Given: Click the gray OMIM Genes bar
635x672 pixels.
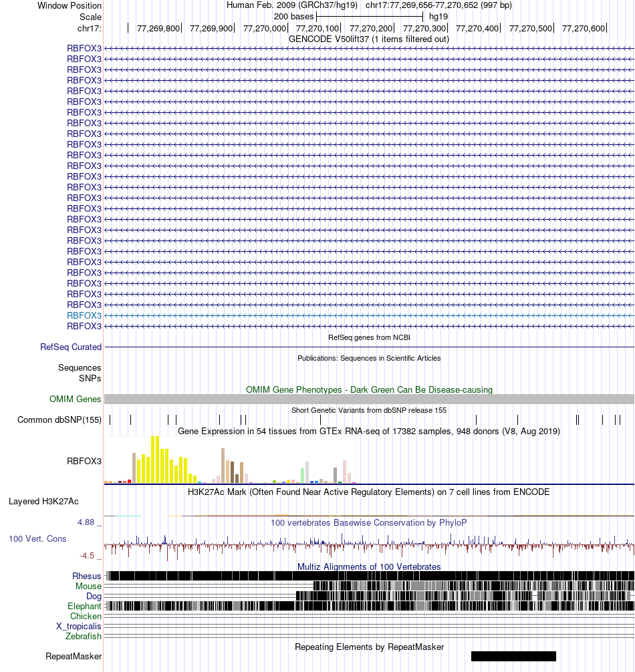Looking at the screenshot, I should tap(369, 399).
